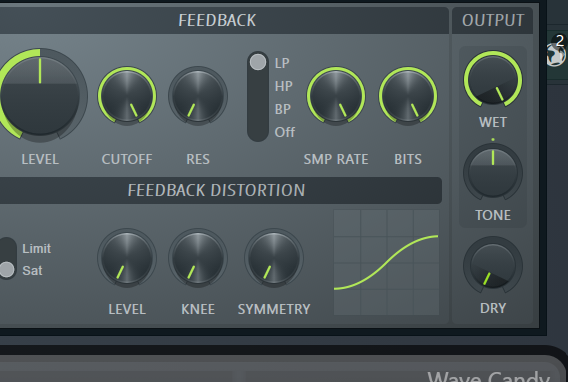
Task: Set filter mode to Off
Action: 285,132
